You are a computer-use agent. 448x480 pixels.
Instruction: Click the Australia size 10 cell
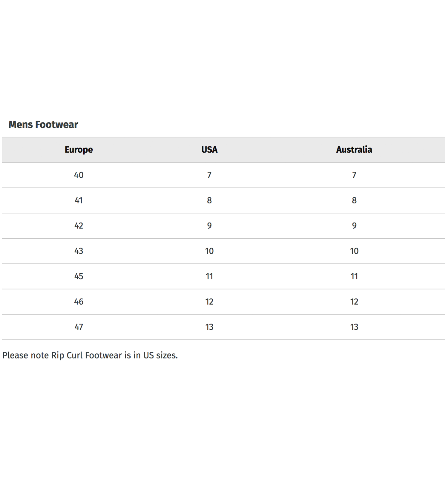[x=354, y=251]
